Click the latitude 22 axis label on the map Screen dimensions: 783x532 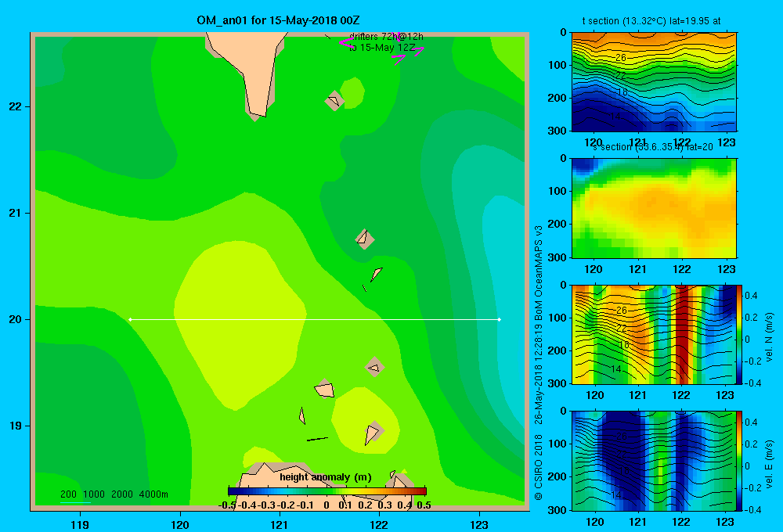point(15,107)
